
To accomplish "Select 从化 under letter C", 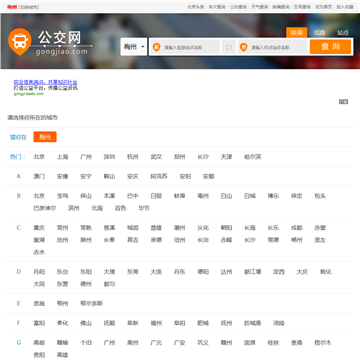I will 203,228.
